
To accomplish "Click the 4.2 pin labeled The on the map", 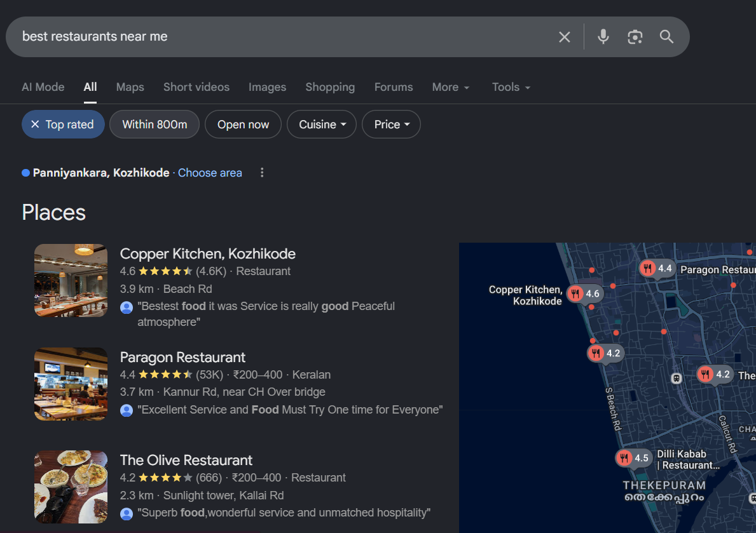I will (x=715, y=374).
